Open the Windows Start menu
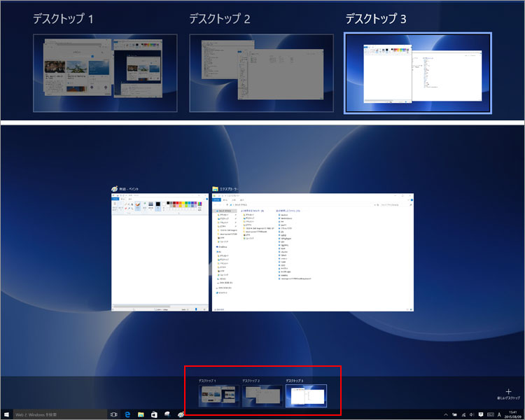This screenshot has height=420, width=525. tap(6, 414)
